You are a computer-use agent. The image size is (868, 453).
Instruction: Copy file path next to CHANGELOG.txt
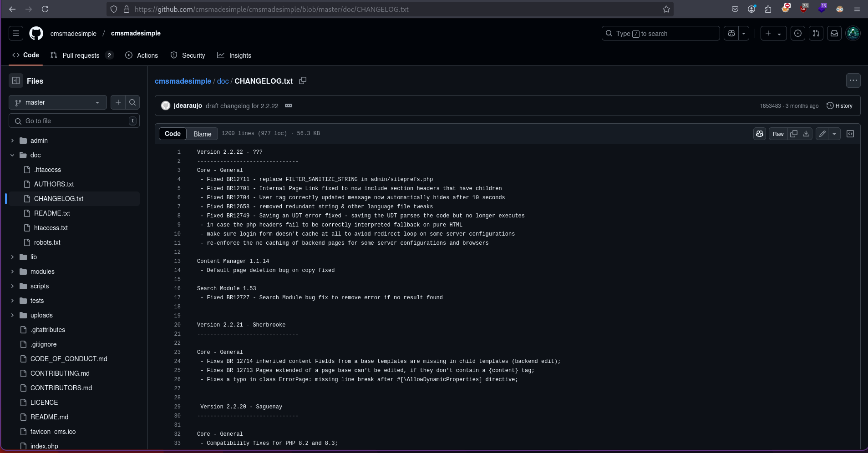(x=303, y=81)
